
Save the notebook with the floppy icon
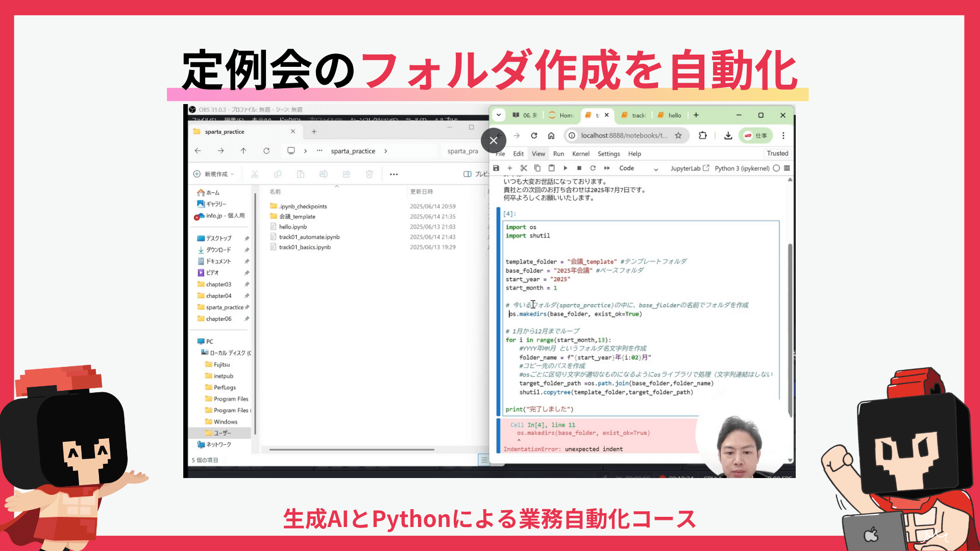click(496, 168)
